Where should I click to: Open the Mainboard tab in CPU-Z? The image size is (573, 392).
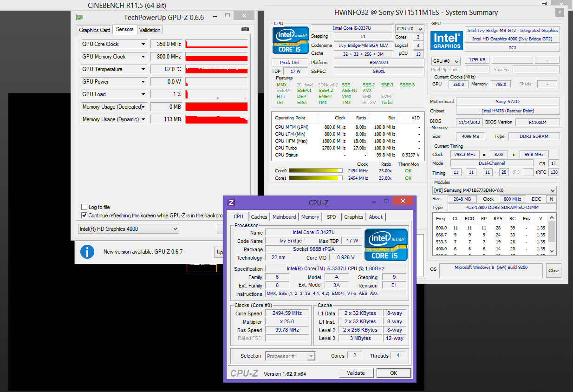284,217
